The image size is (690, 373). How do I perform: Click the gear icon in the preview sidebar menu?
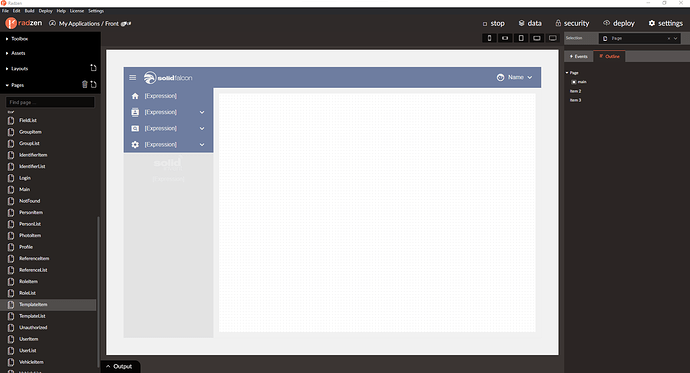[x=135, y=144]
